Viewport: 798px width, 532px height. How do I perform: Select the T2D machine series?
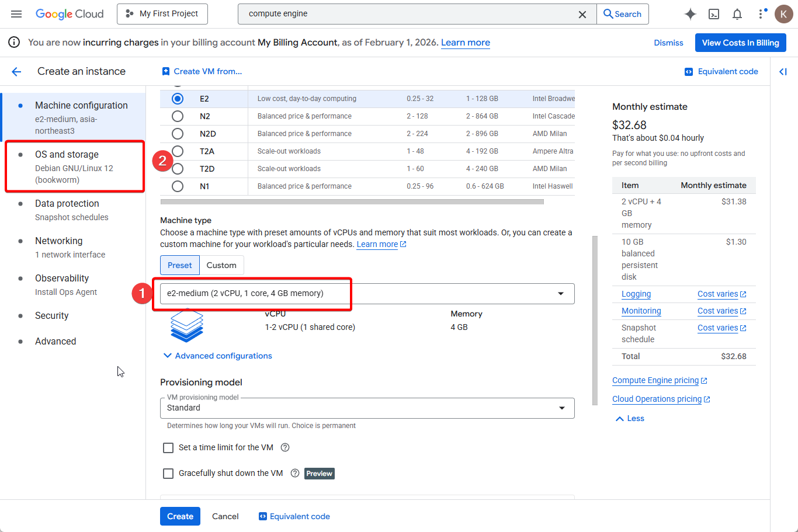pyautogui.click(x=178, y=169)
